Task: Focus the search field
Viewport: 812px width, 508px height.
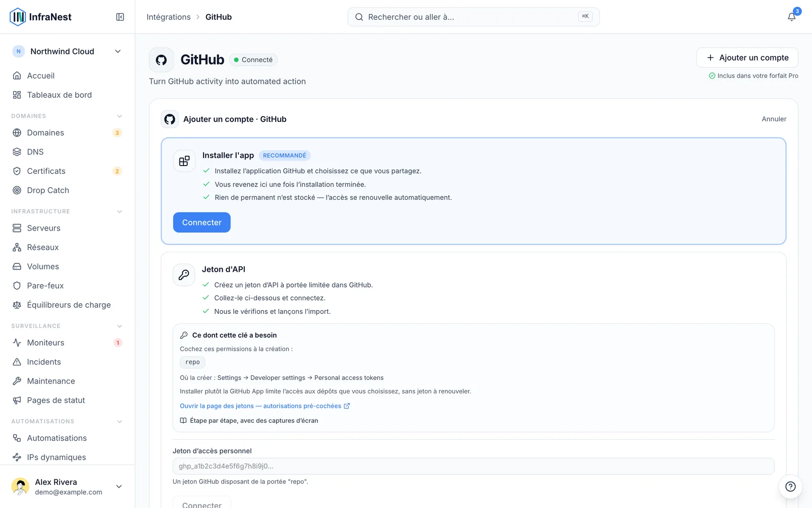Action: (473, 17)
